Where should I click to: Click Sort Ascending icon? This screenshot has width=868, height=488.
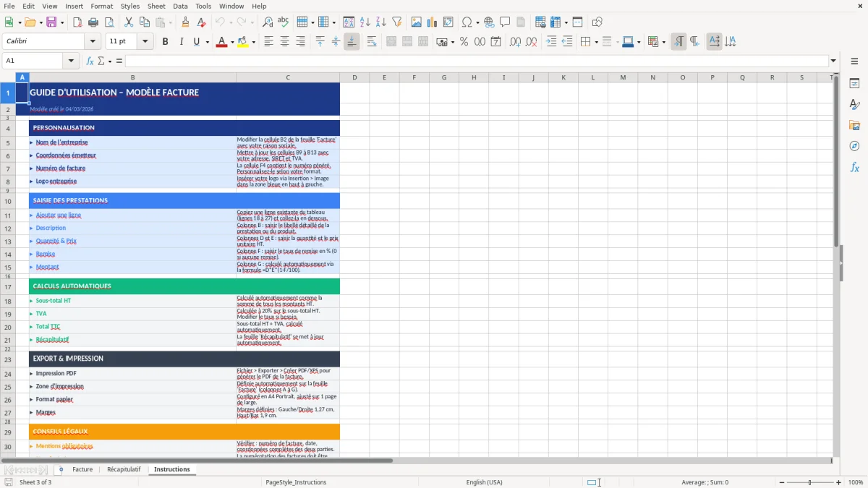click(x=365, y=22)
